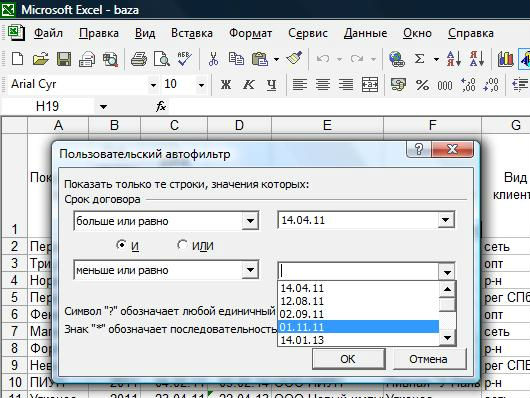
Task: Select the ИЛИ radio button
Action: click(x=182, y=244)
